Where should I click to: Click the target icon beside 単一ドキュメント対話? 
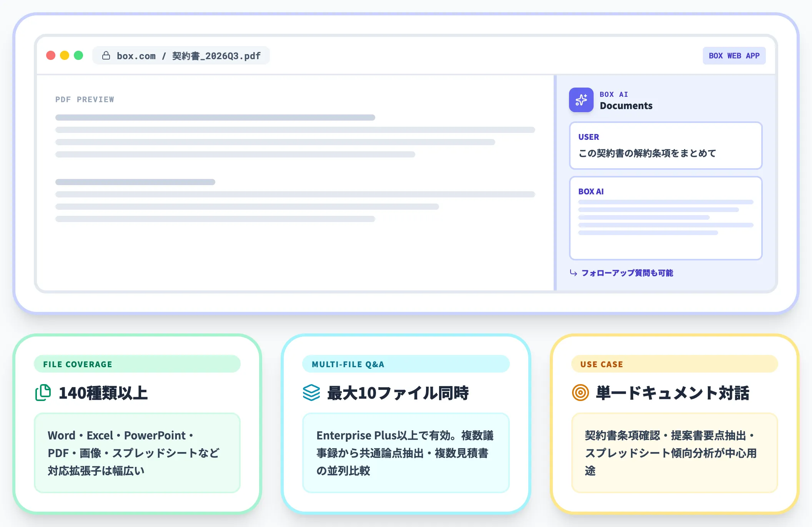tap(581, 393)
